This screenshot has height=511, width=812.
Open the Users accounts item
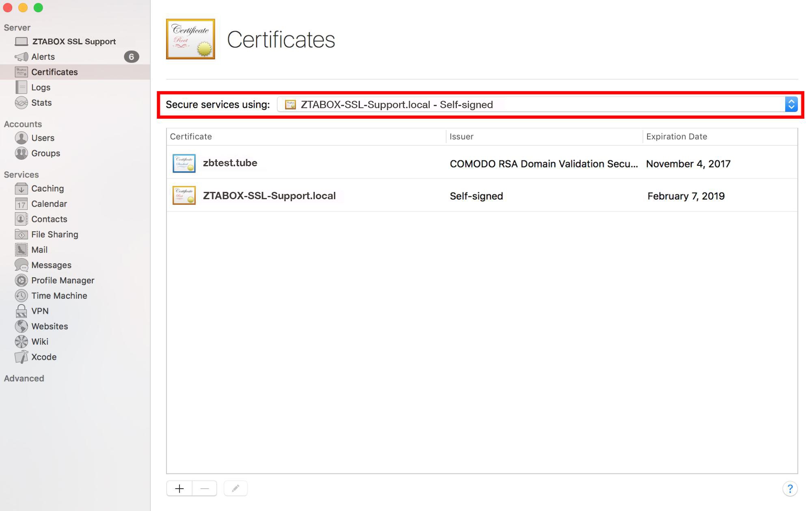(x=42, y=138)
